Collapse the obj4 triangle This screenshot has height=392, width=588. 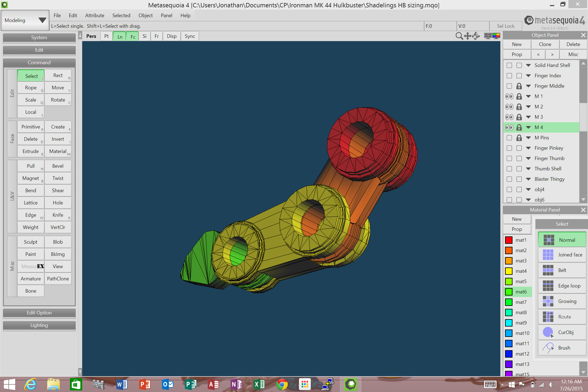click(528, 189)
